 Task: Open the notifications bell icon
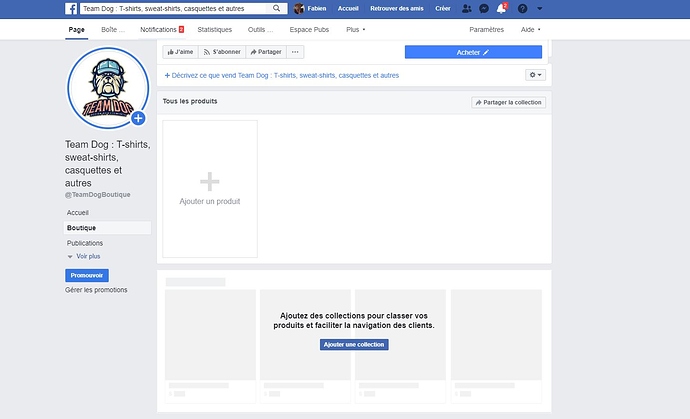pyautogui.click(x=501, y=8)
